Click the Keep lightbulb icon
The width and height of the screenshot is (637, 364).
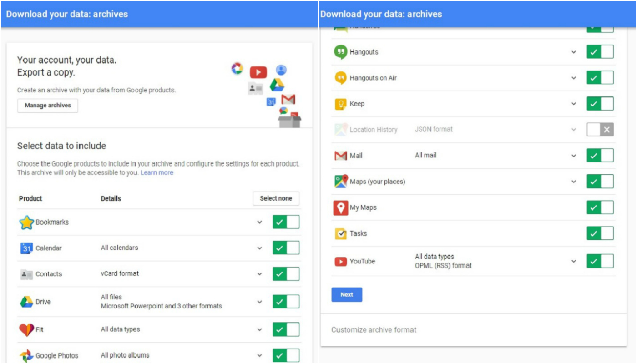pos(340,104)
